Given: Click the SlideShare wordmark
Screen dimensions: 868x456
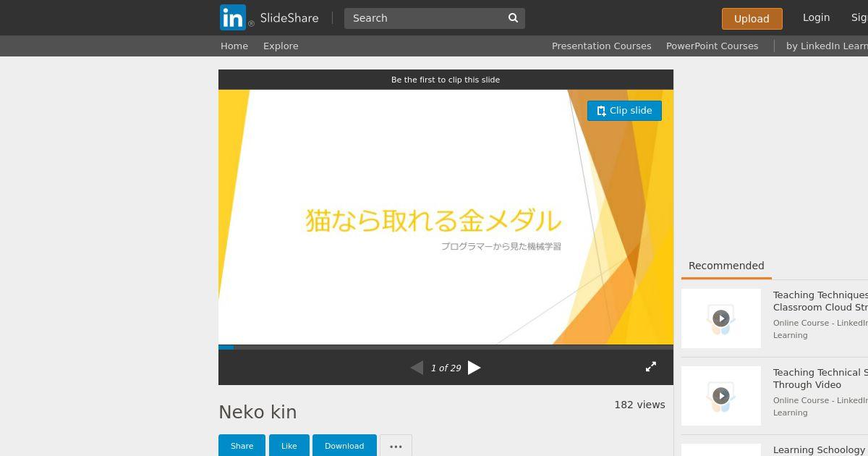Looking at the screenshot, I should (289, 18).
